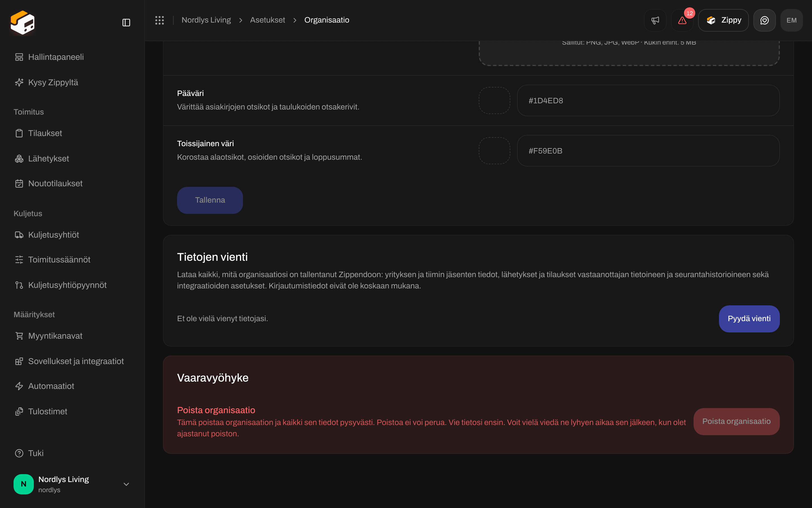The image size is (812, 508).
Task: Expand the Nordlys Living organization switcher
Action: 72,484
